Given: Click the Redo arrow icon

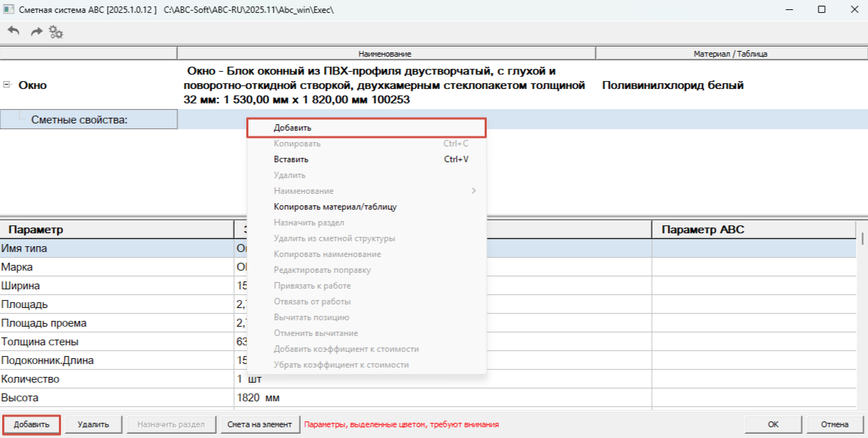Looking at the screenshot, I should [36, 32].
